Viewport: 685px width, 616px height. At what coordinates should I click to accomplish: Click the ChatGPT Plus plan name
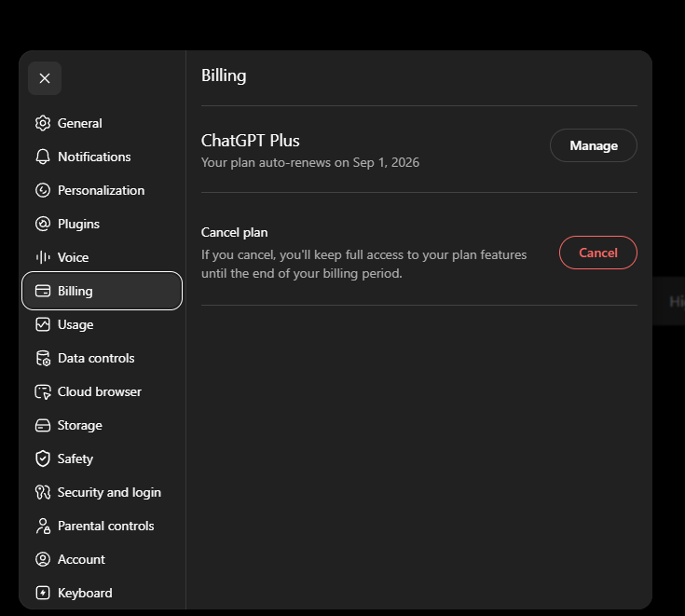pos(251,141)
